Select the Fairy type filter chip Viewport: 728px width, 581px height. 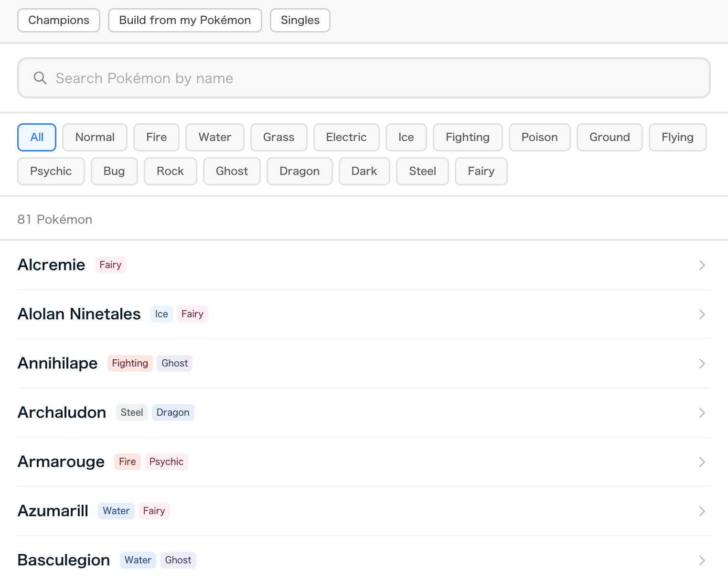click(x=481, y=171)
